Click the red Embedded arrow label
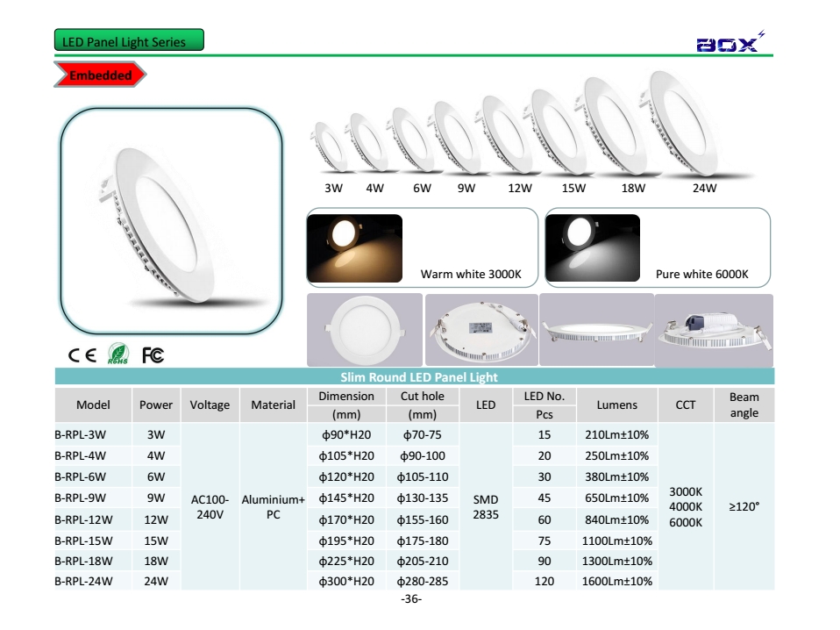Viewport: 840px width, 630px height. tap(100, 75)
